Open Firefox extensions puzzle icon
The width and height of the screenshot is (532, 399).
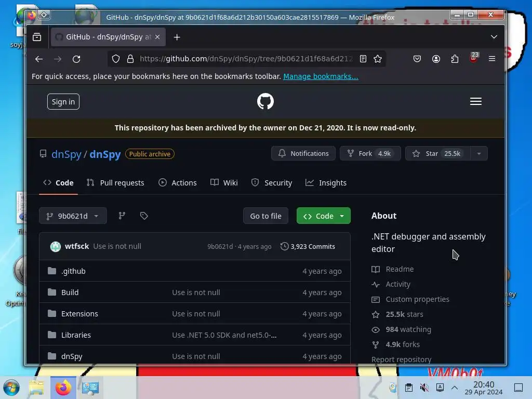pyautogui.click(x=455, y=59)
